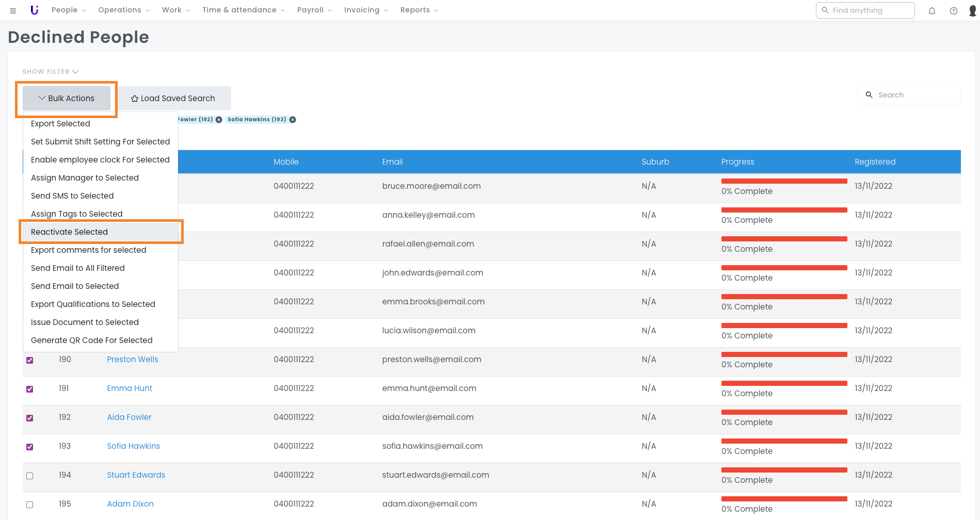This screenshot has width=980, height=520.
Task: Open Emma Hunt's profile link
Action: coord(130,388)
